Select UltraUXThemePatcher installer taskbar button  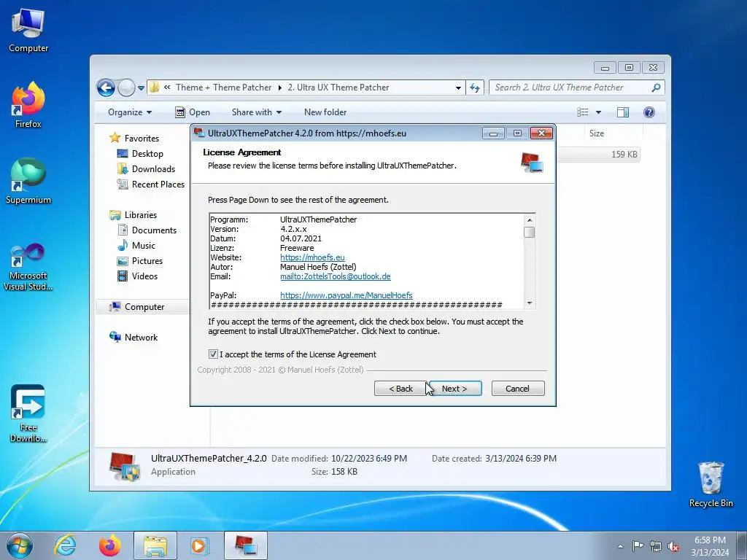[x=245, y=545]
